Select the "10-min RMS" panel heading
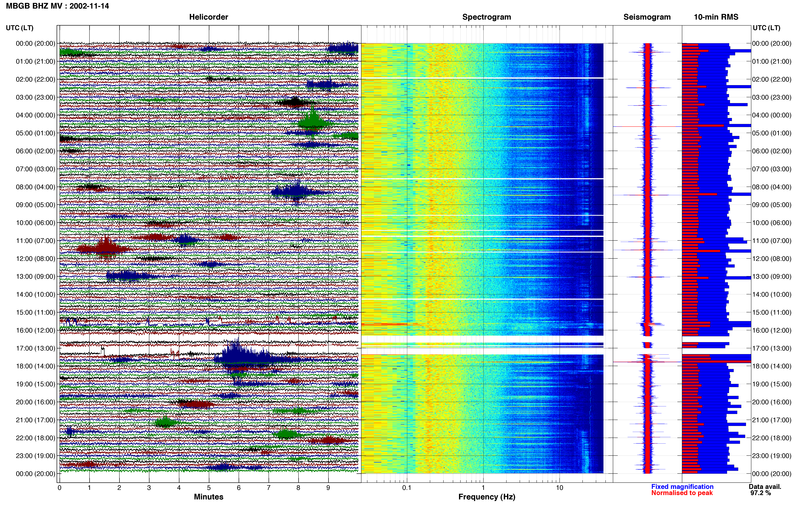 tap(716, 17)
